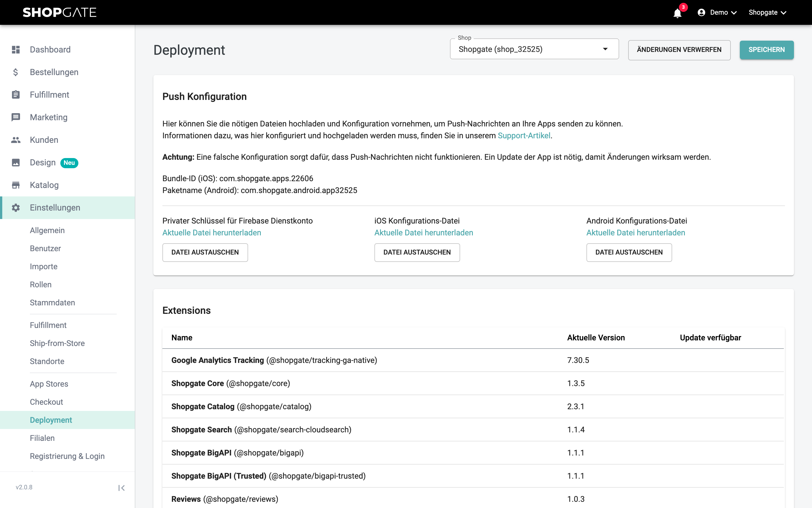Click the people icon for Kunden

click(x=16, y=140)
